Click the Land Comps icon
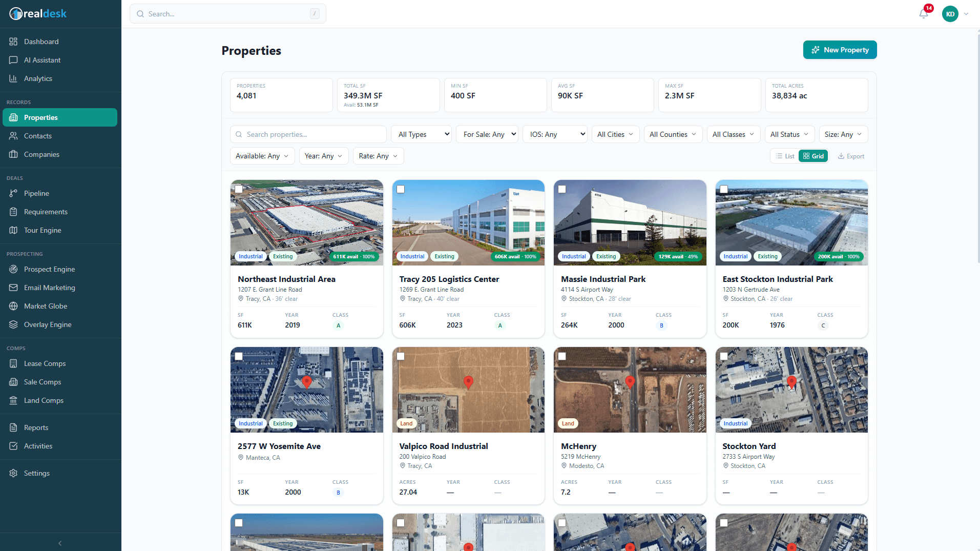 pos(13,400)
